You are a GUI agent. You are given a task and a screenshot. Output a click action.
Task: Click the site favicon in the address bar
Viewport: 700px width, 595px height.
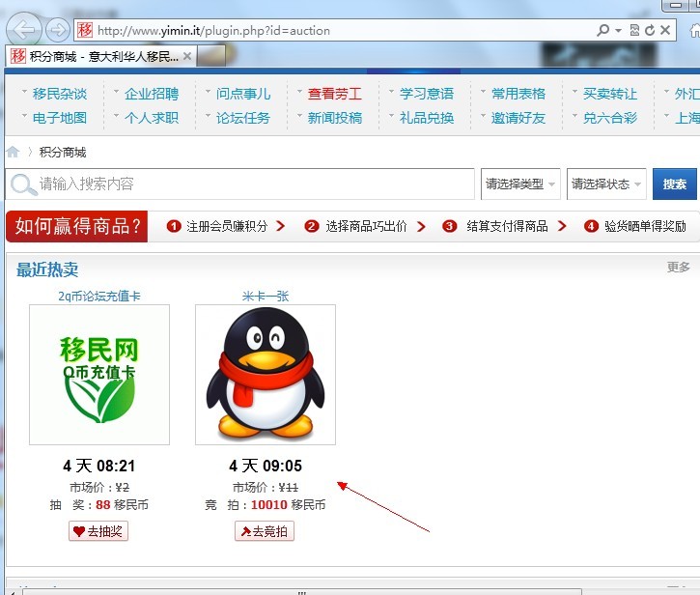(x=84, y=30)
